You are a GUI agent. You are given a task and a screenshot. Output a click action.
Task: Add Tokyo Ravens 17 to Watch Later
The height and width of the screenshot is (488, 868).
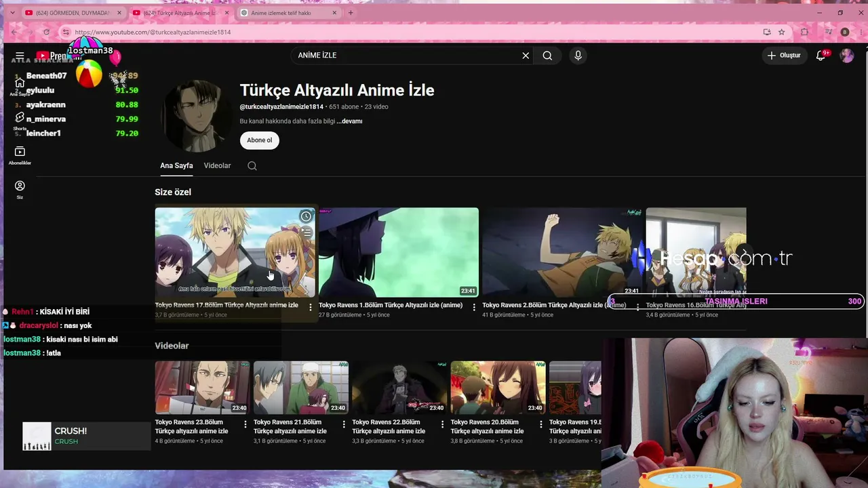coord(306,217)
